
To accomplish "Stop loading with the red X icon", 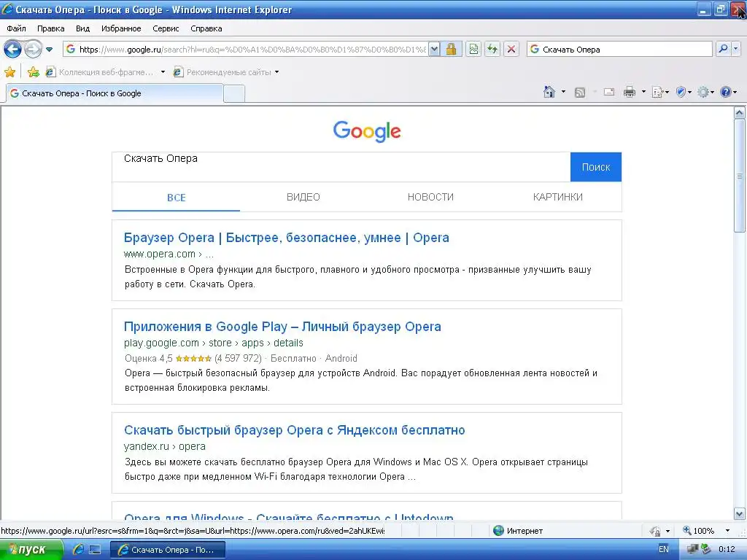I will click(511, 49).
